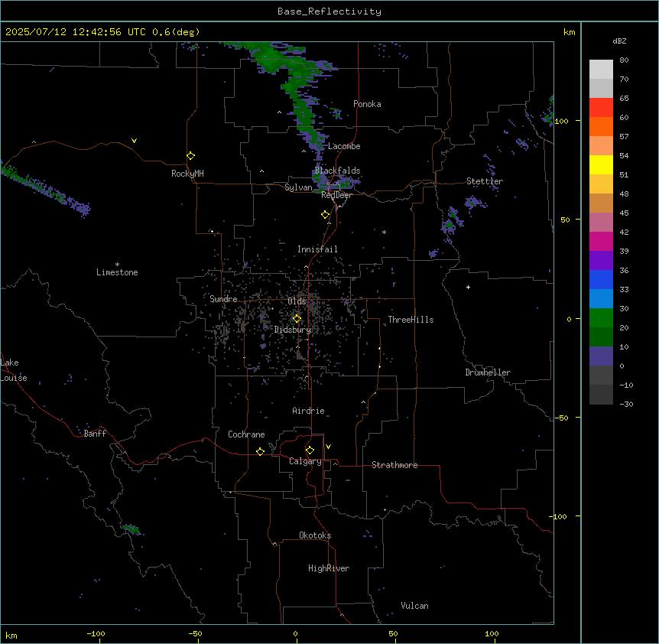Click the Okotoks label
The width and height of the screenshot is (659, 644).
[x=315, y=535]
